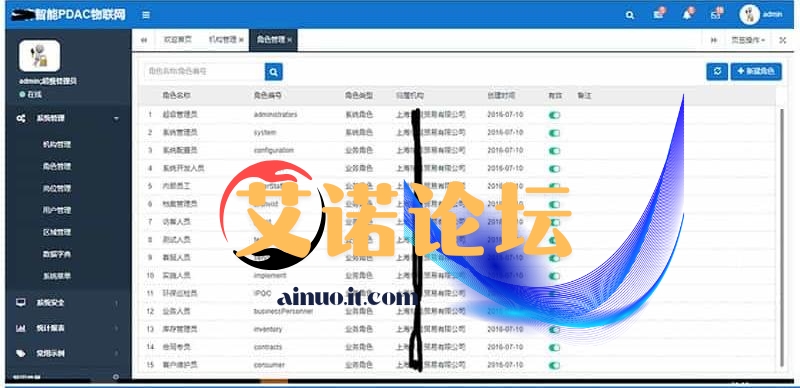Toggle the switch for the system role
Image resolution: width=800 pixels, height=388 pixels.
[554, 133]
